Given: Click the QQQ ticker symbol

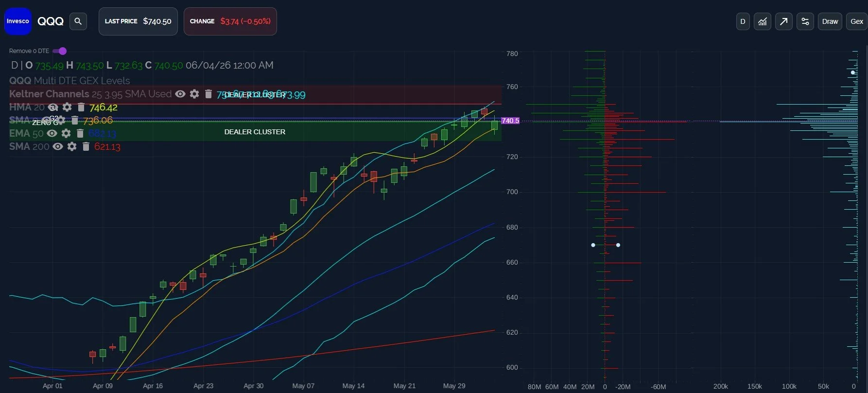Looking at the screenshot, I should click(x=51, y=21).
